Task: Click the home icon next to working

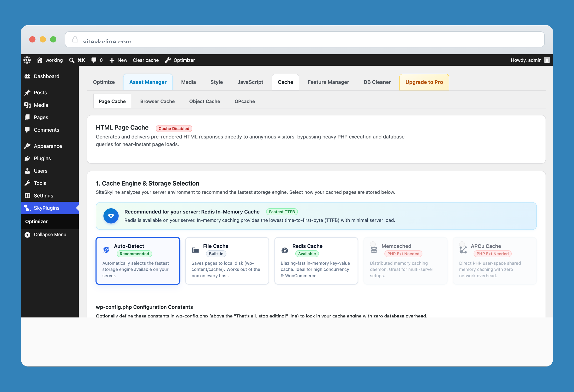Action: point(40,60)
